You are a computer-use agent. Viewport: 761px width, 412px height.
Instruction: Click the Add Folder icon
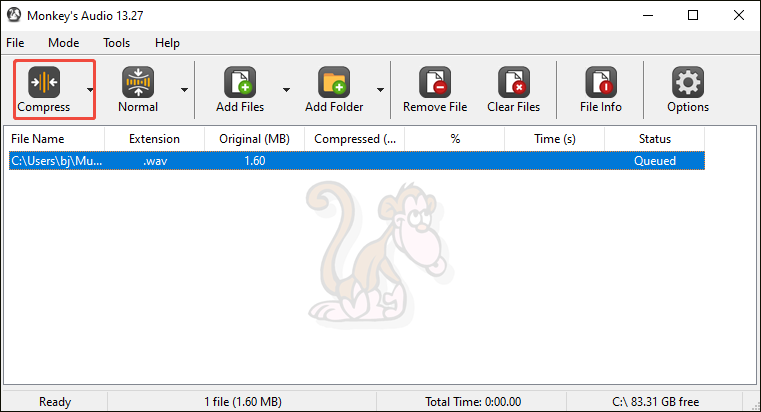click(334, 82)
